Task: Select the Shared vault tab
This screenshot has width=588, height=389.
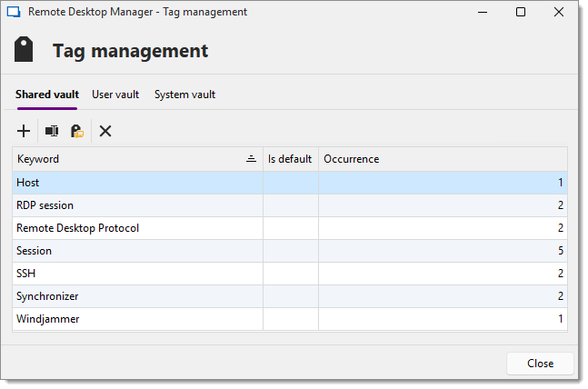Action: coord(47,95)
